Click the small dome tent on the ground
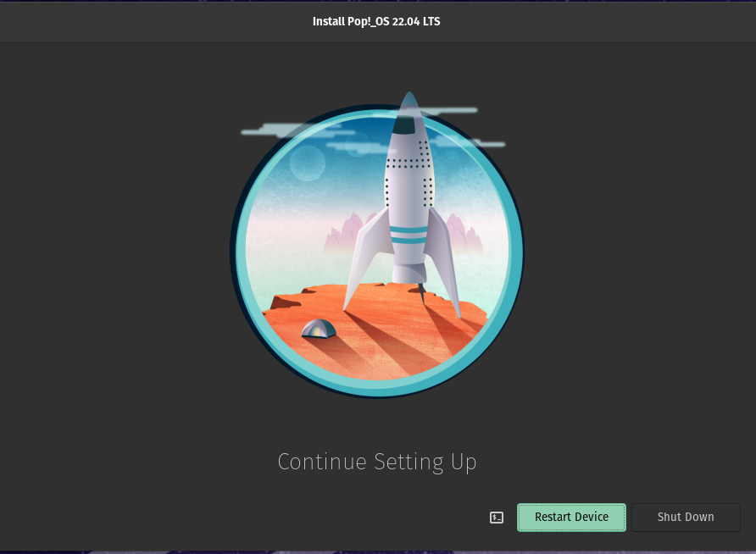The width and height of the screenshot is (756, 554). coord(319,329)
